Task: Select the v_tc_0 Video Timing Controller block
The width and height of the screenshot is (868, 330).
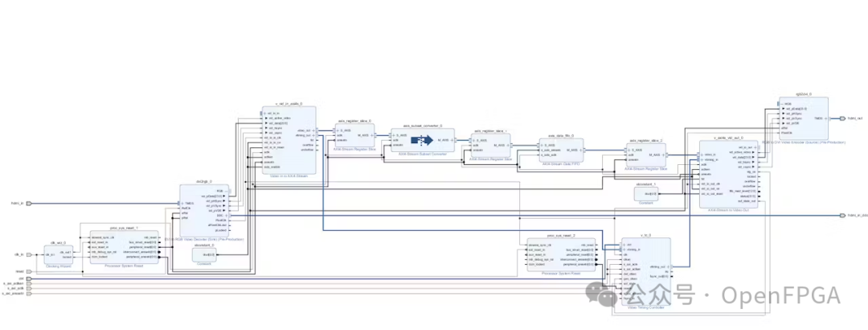Action: (x=646, y=271)
